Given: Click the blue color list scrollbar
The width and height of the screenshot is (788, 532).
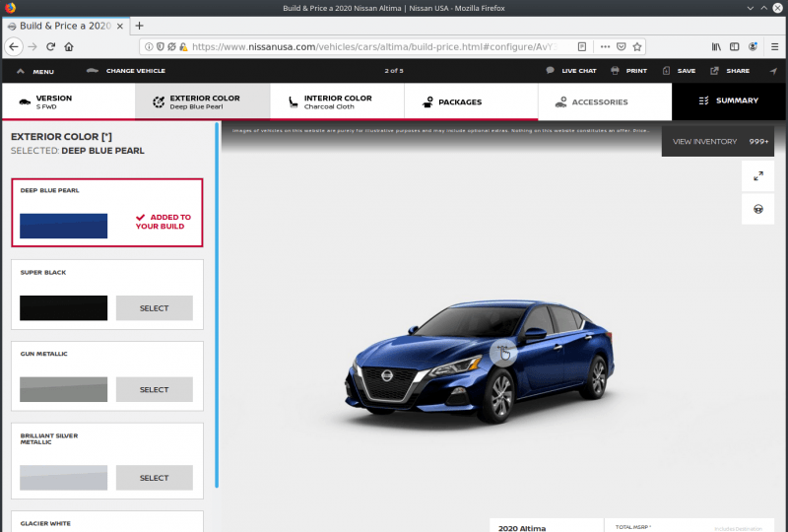Looking at the screenshot, I should click(217, 305).
